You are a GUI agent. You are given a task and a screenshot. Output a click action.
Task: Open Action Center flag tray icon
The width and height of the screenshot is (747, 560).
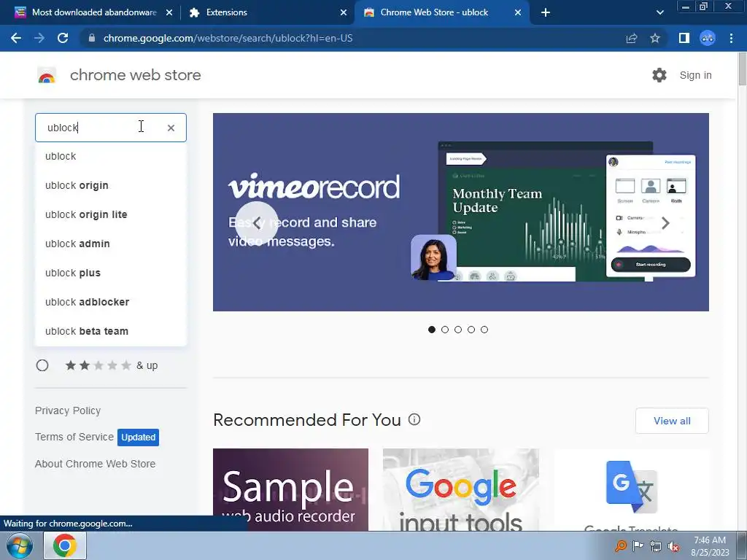tap(638, 546)
